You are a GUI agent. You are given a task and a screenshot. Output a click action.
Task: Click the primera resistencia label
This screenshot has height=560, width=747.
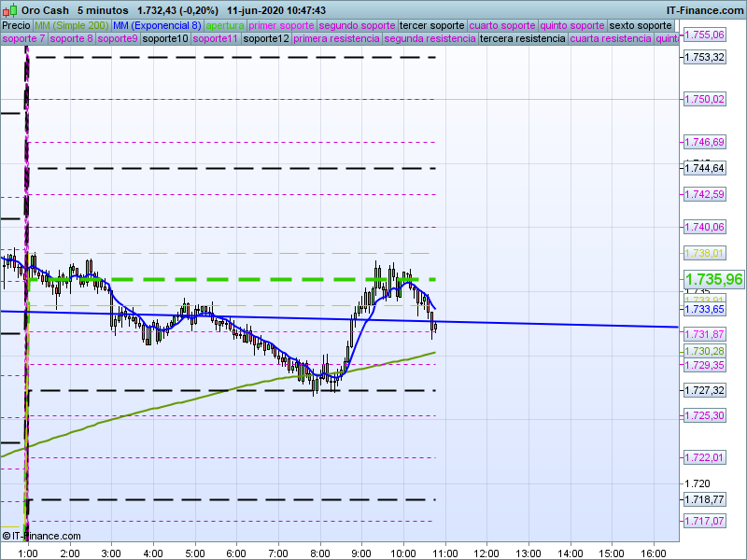point(336,39)
